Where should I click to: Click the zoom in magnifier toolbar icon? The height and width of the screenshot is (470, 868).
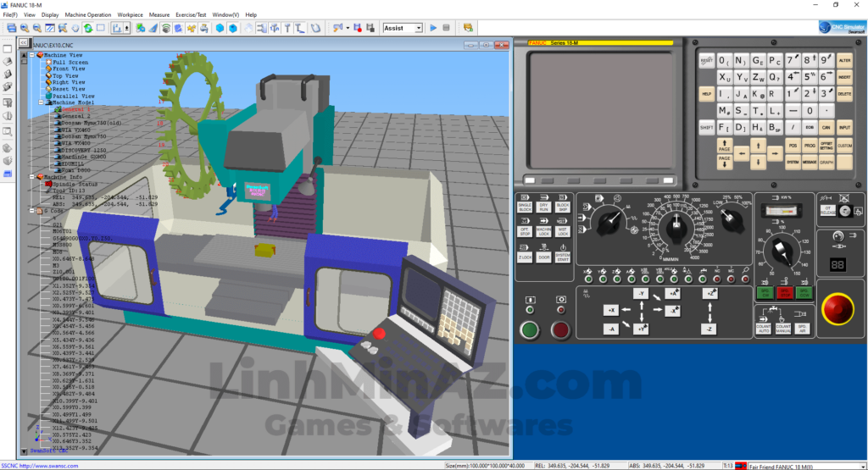coord(25,28)
